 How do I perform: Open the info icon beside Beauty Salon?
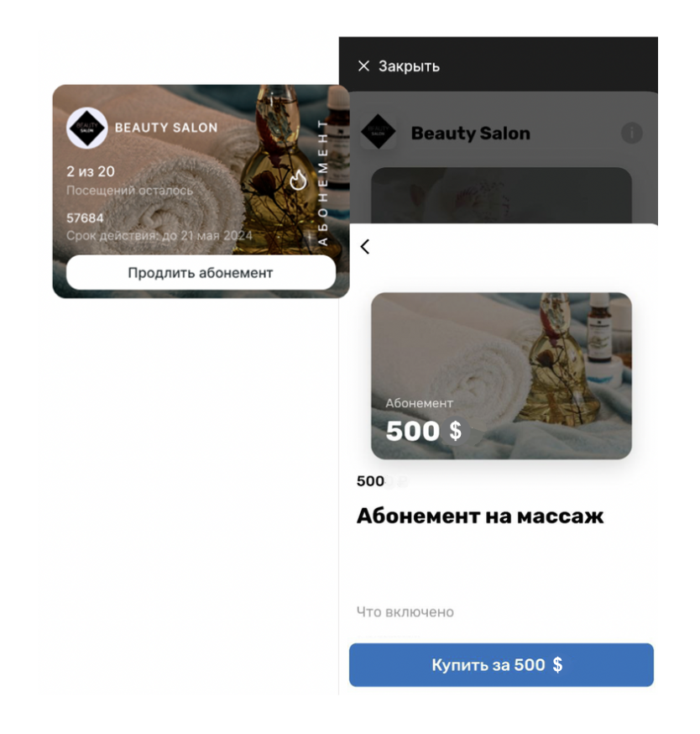click(x=631, y=134)
